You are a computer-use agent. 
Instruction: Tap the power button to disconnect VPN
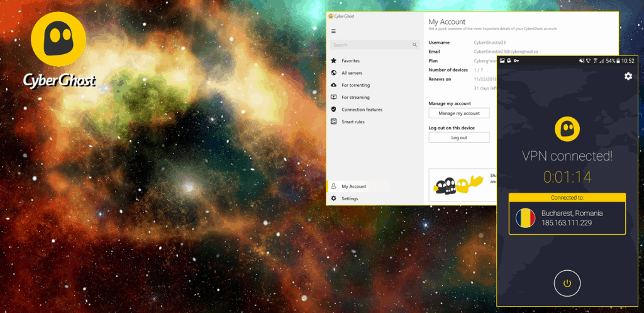(567, 283)
